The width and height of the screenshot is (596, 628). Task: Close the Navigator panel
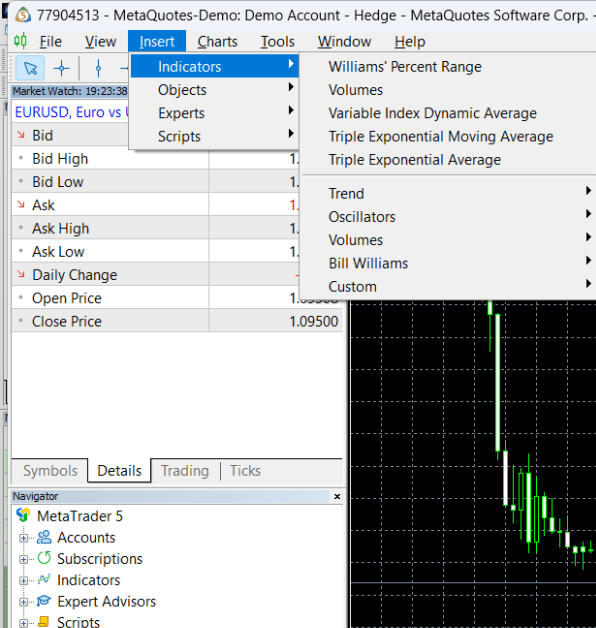pyautogui.click(x=337, y=496)
